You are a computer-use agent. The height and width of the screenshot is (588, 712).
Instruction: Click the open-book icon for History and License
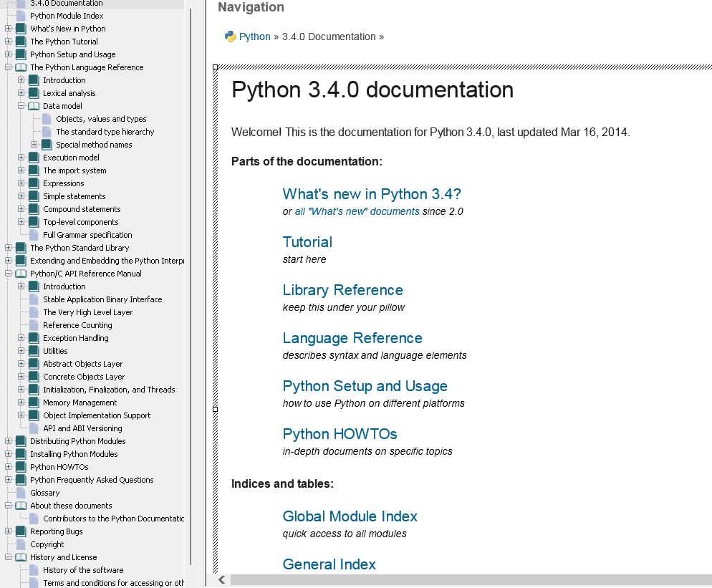[x=21, y=557]
